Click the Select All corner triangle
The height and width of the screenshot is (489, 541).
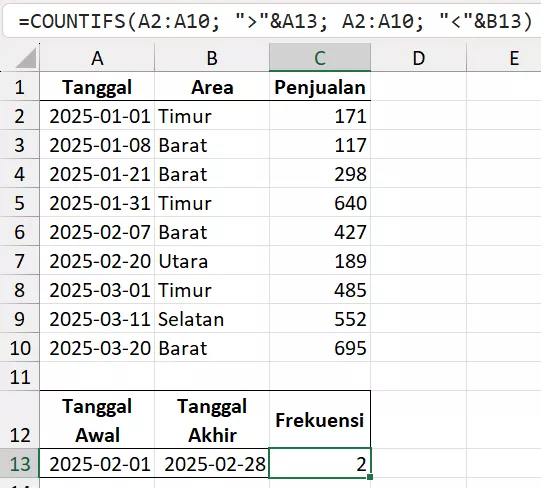pyautogui.click(x=26, y=58)
